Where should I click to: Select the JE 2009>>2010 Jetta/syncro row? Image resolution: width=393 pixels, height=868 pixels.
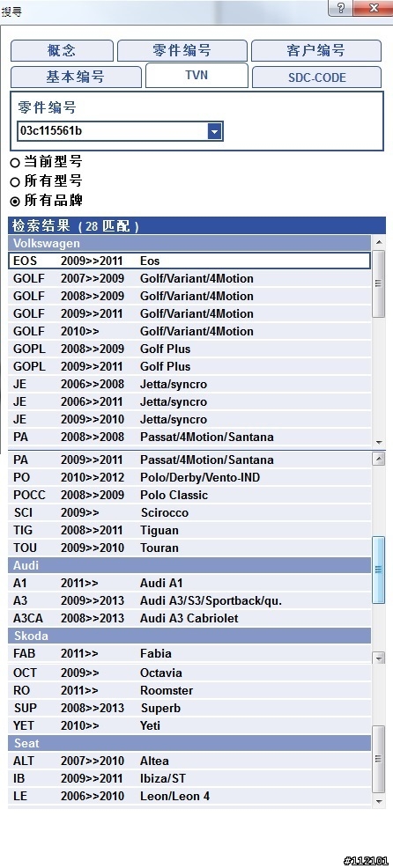click(x=189, y=420)
